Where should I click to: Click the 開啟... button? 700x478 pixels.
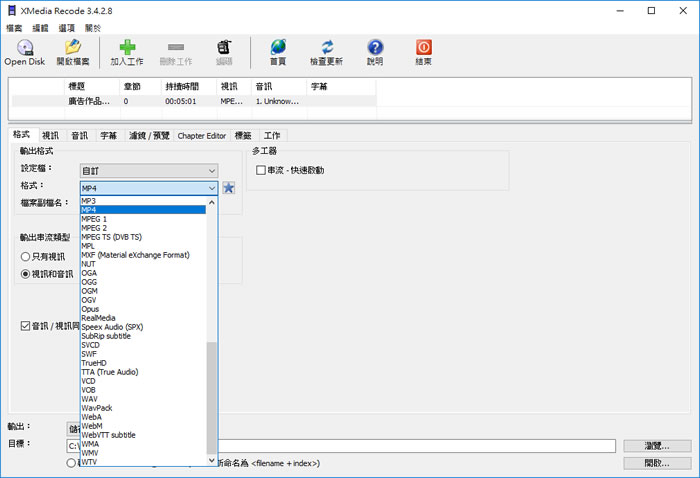point(657,463)
